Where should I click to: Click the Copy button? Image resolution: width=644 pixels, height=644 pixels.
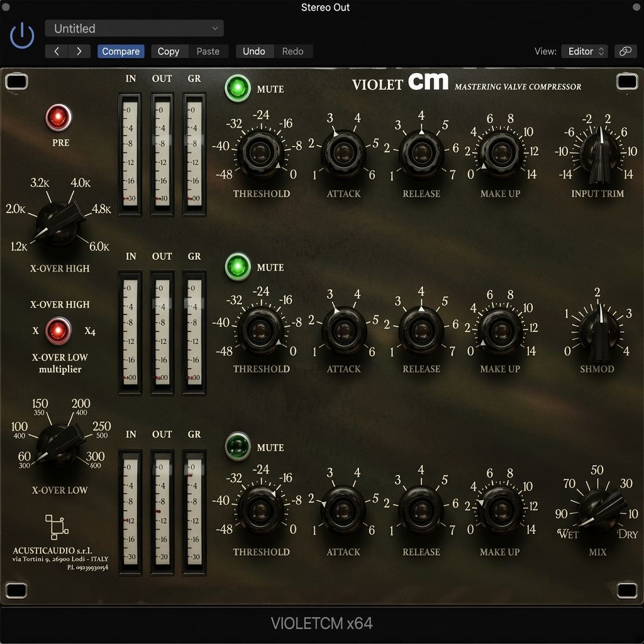tap(169, 52)
